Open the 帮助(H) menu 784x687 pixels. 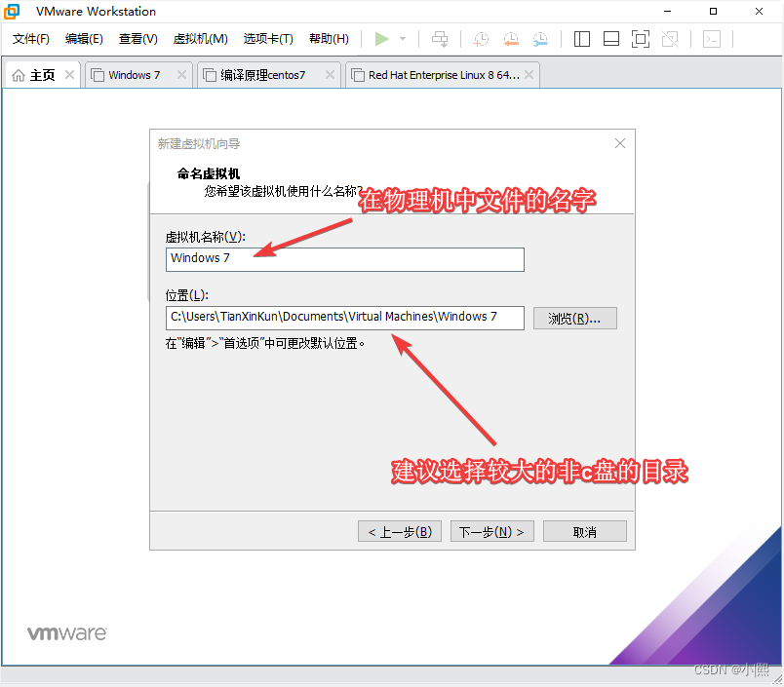pyautogui.click(x=329, y=39)
